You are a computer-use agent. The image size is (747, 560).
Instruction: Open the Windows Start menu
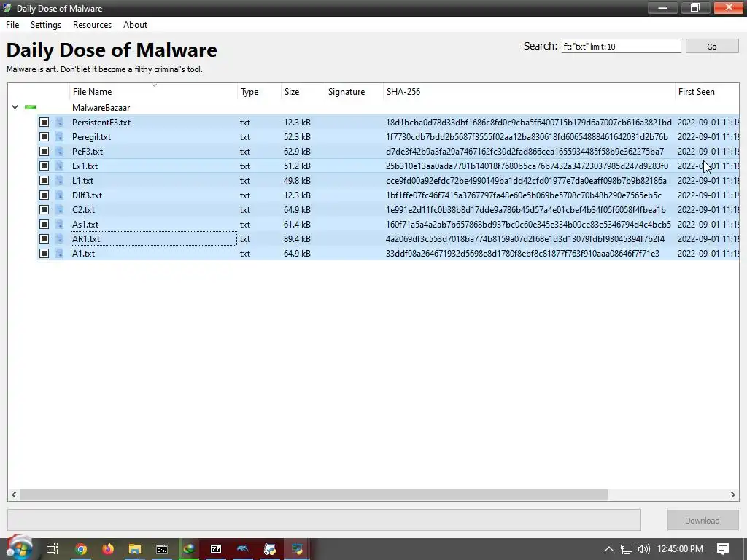19,548
